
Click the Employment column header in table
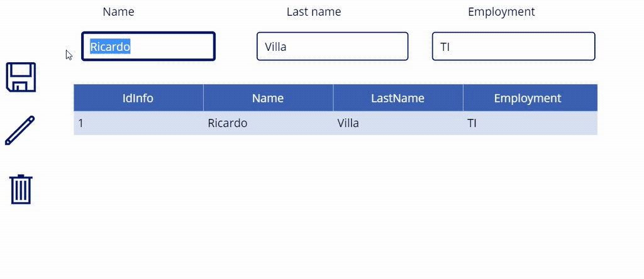(x=528, y=98)
